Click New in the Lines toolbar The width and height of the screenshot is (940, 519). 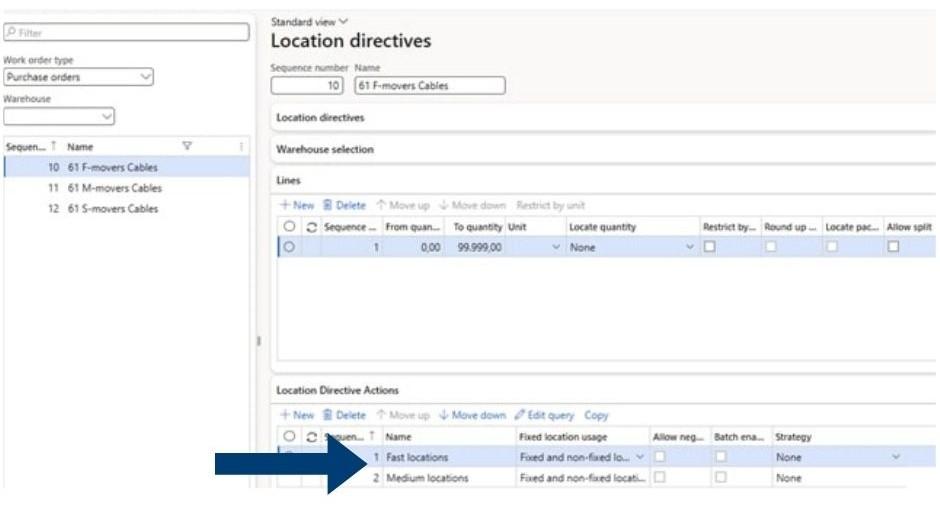tap(297, 205)
